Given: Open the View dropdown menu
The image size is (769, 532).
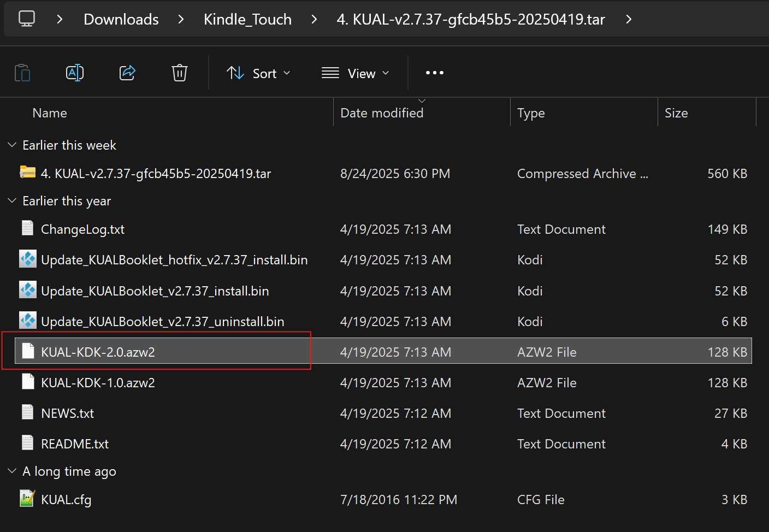Looking at the screenshot, I should [x=356, y=73].
